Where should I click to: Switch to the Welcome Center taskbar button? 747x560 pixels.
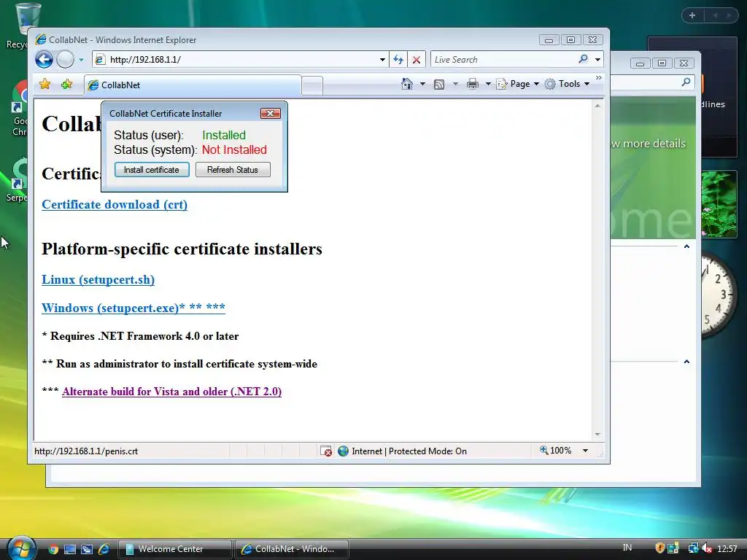(174, 549)
